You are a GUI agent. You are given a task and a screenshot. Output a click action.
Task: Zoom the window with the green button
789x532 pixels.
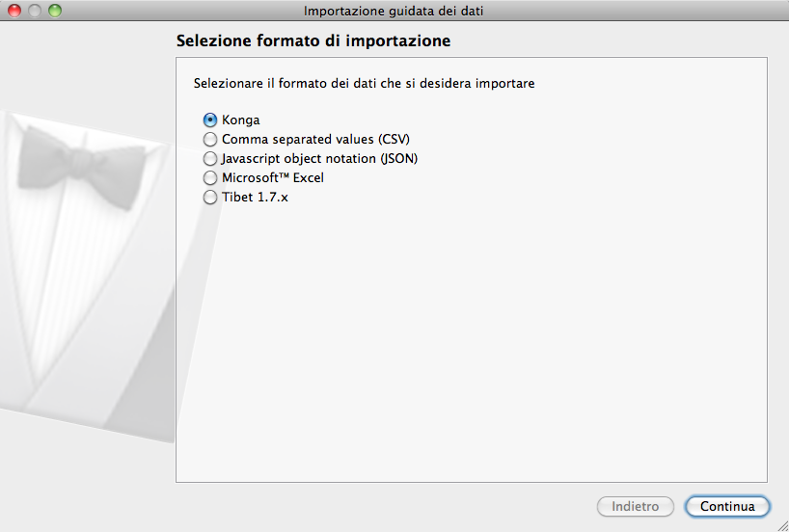(54, 11)
